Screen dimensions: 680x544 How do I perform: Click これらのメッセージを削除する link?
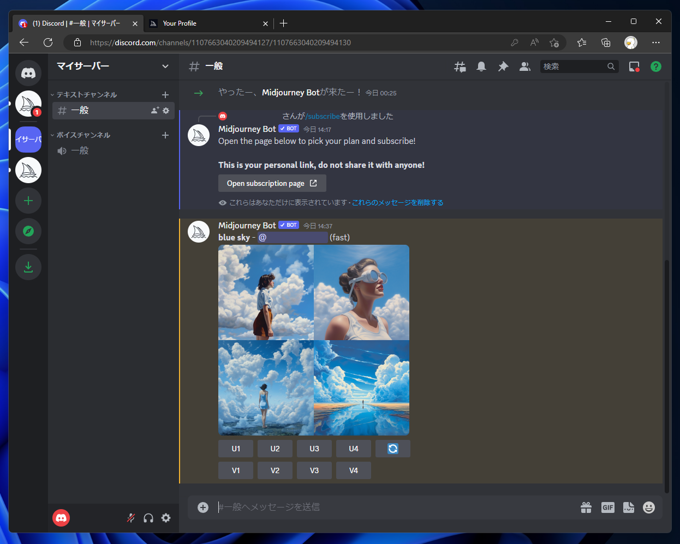tap(397, 203)
